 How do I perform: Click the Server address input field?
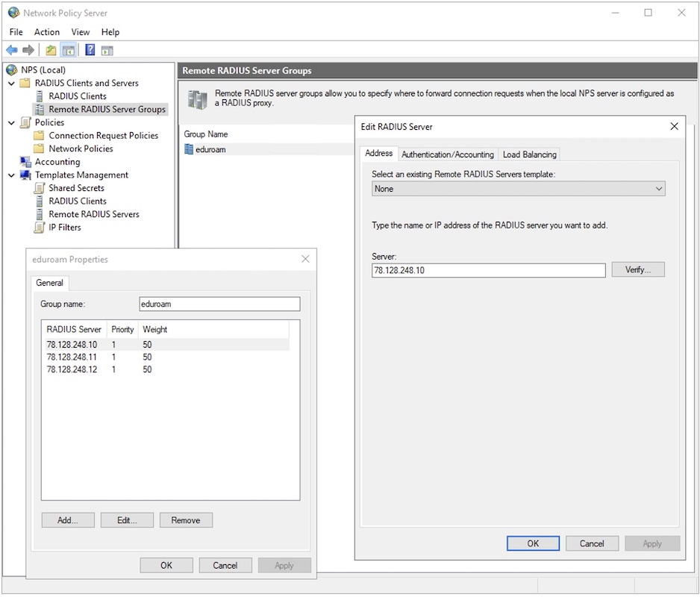tap(488, 270)
